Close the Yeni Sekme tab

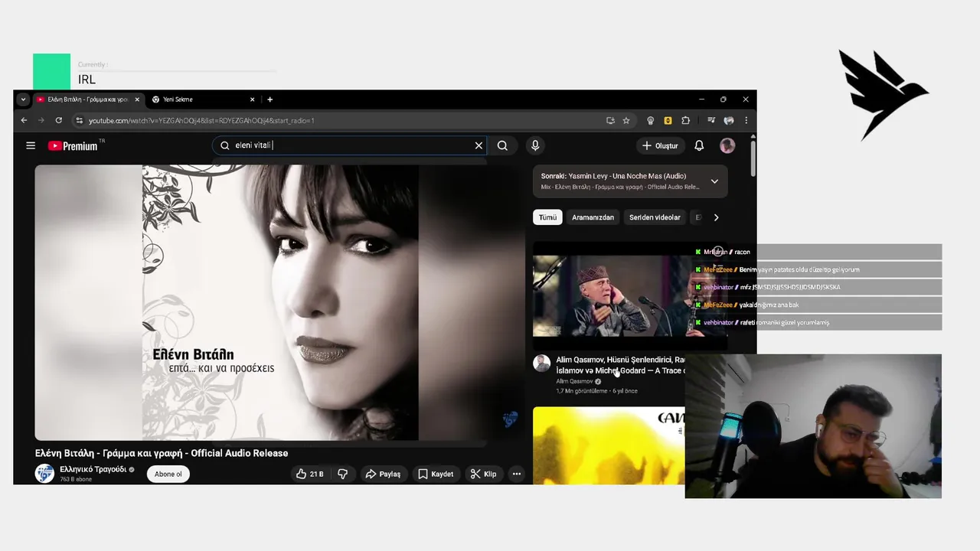click(252, 99)
